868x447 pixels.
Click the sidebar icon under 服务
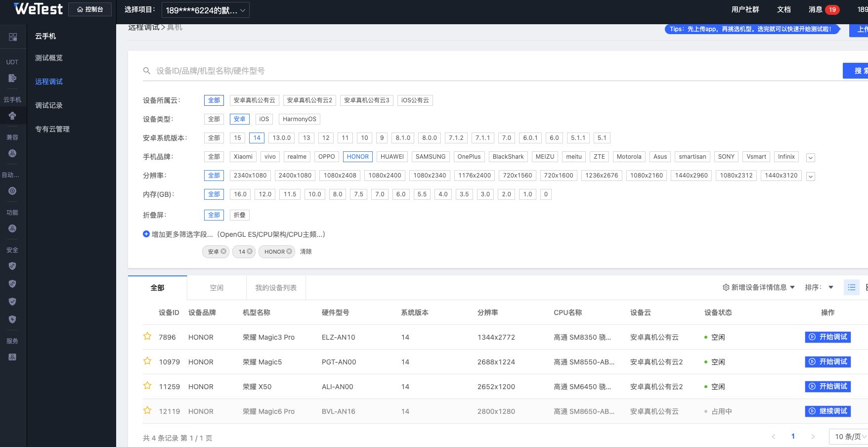tap(12, 357)
